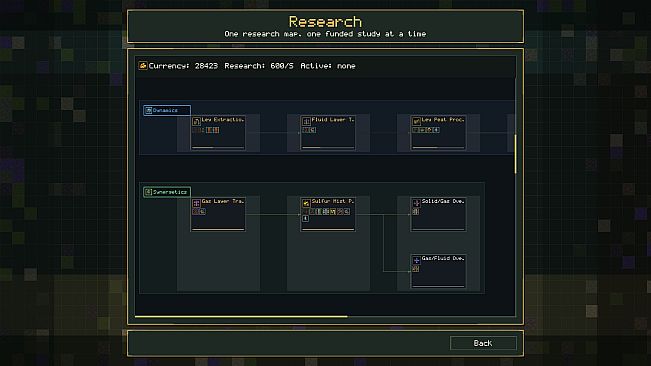Click the Gas Layer Tra. node icon
The image size is (651, 366).
coord(196,203)
